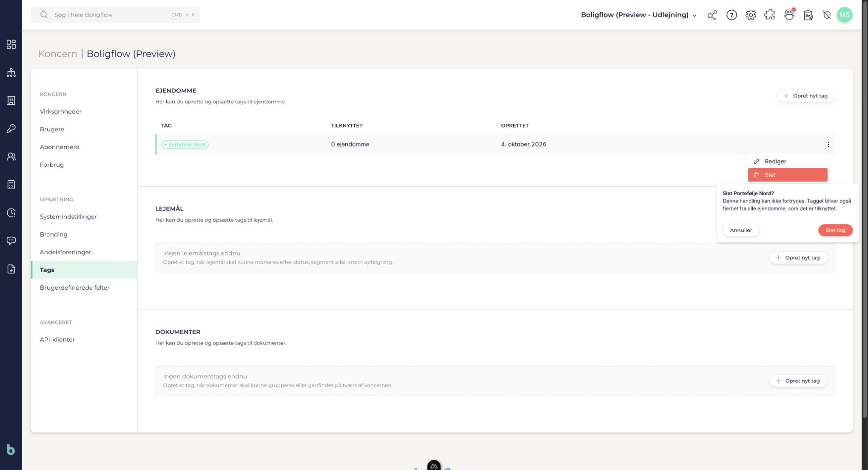
Task: Open the chat messages sidebar icon
Action: [11, 241]
